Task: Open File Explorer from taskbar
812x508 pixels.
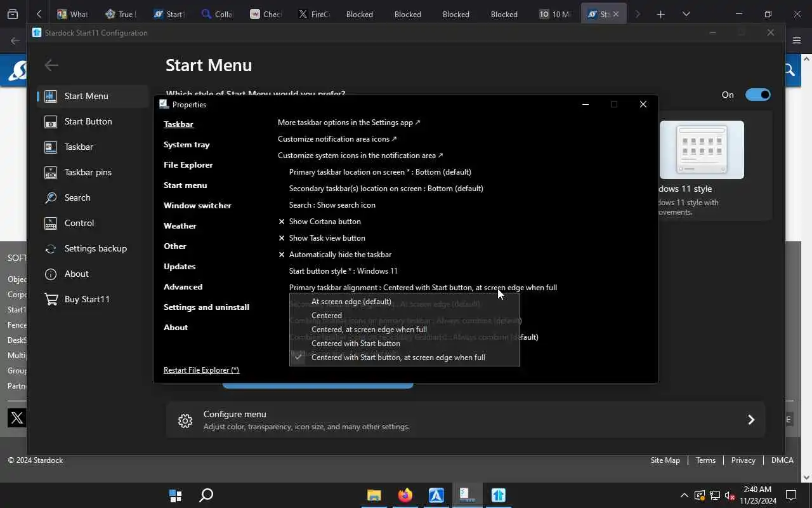Action: [x=374, y=495]
